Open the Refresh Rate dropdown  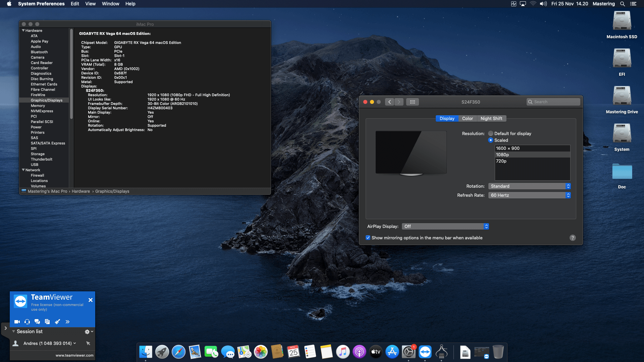tap(529, 195)
